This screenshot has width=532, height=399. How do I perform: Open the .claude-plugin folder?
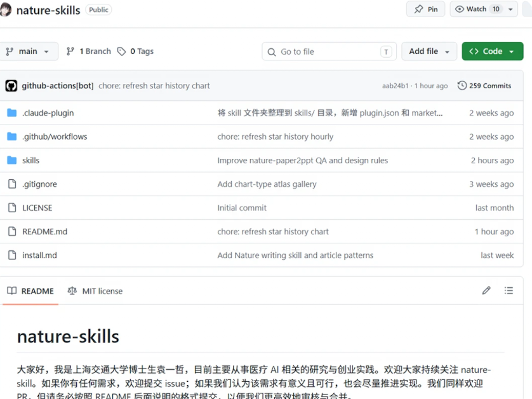pyautogui.click(x=48, y=113)
